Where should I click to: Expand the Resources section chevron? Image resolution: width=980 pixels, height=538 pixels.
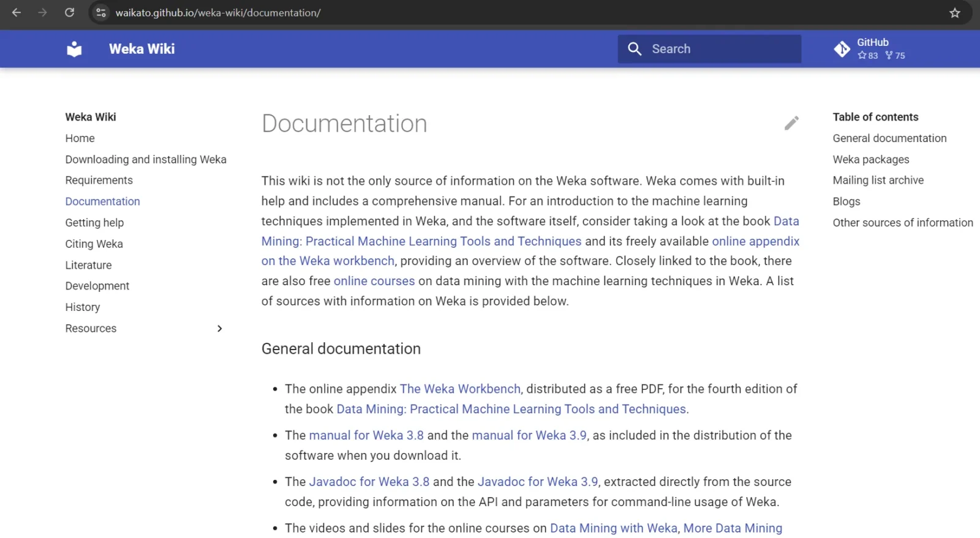click(x=219, y=329)
